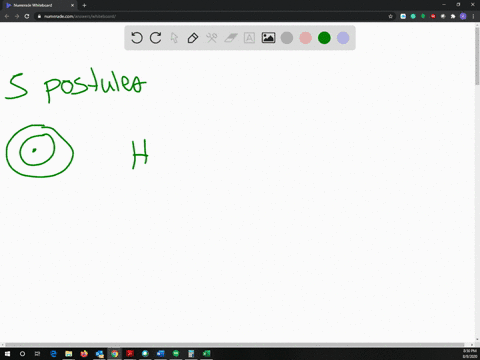This screenshot has height=360, width=480.
Task: Reload the current page
Action: point(27,16)
